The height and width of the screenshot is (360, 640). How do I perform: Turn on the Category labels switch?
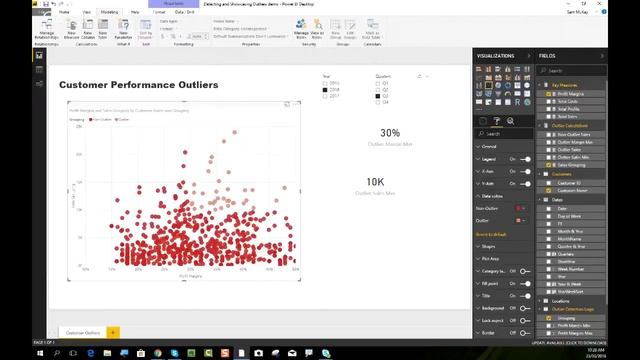(x=525, y=271)
